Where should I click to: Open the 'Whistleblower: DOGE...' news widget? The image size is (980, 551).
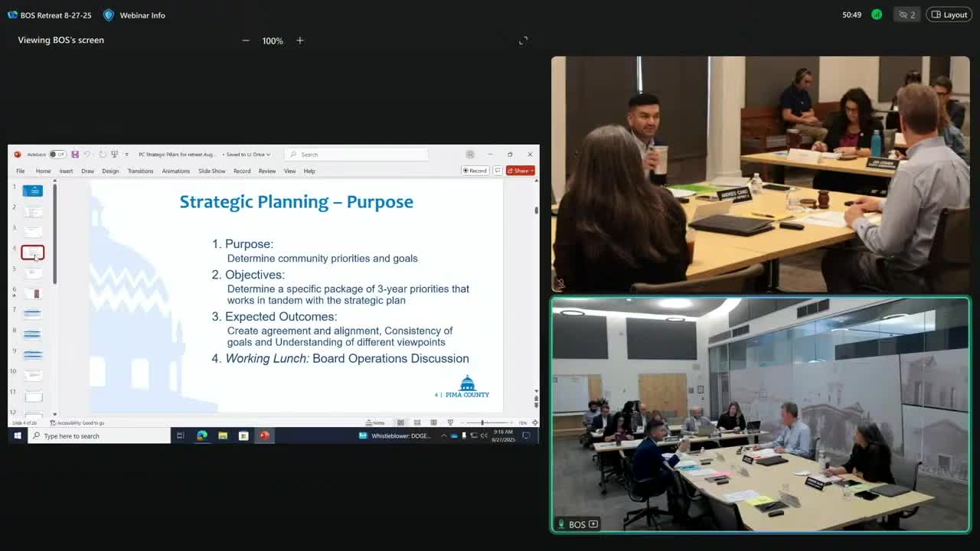(x=396, y=435)
